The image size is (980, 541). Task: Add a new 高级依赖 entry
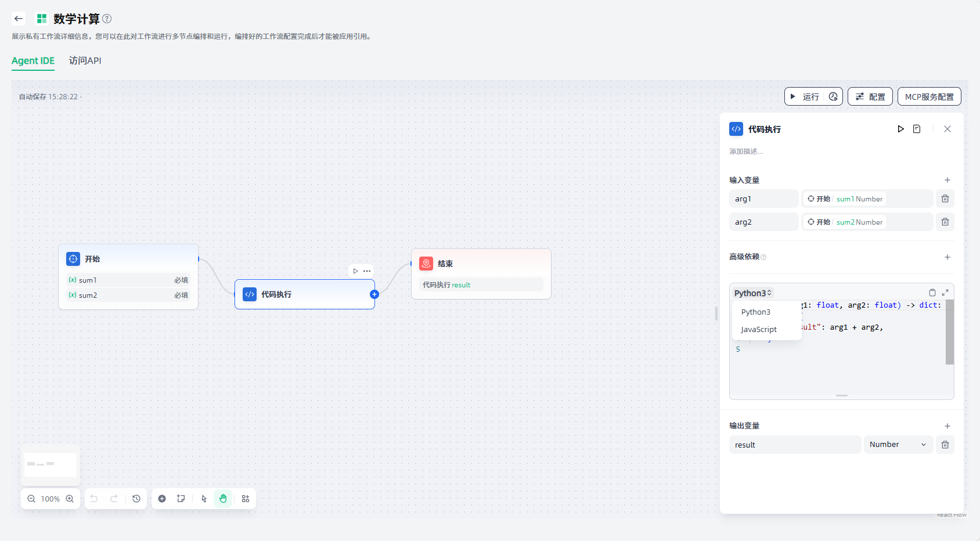point(947,257)
